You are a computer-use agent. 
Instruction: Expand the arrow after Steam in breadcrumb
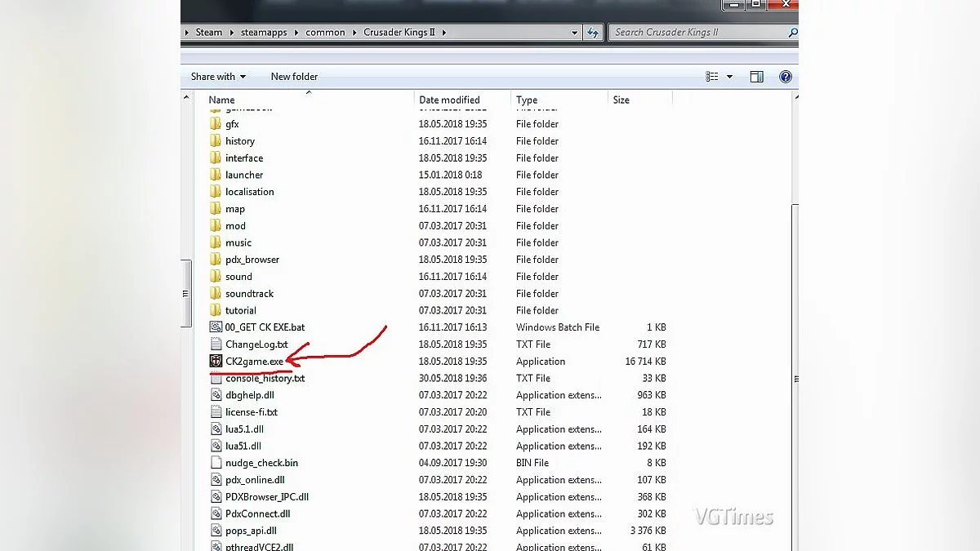230,33
